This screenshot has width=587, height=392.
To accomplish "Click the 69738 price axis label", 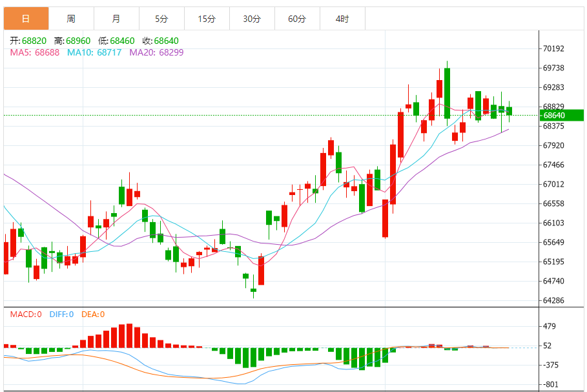I will point(553,68).
